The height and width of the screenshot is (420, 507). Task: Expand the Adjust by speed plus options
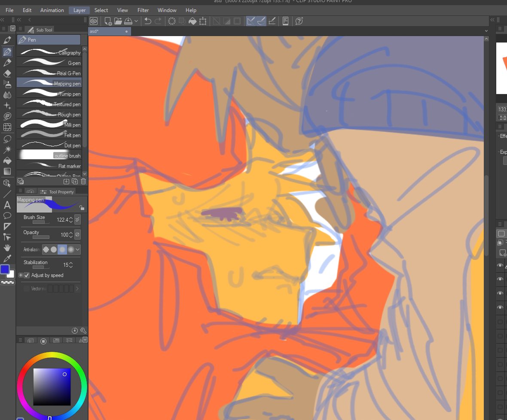tap(21, 275)
